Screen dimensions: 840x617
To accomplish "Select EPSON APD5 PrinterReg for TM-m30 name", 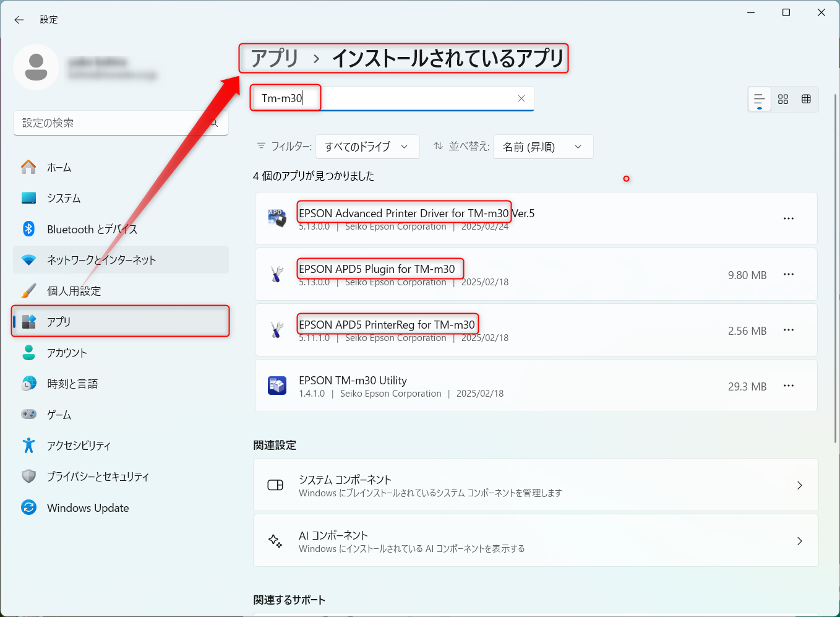I will coord(387,325).
